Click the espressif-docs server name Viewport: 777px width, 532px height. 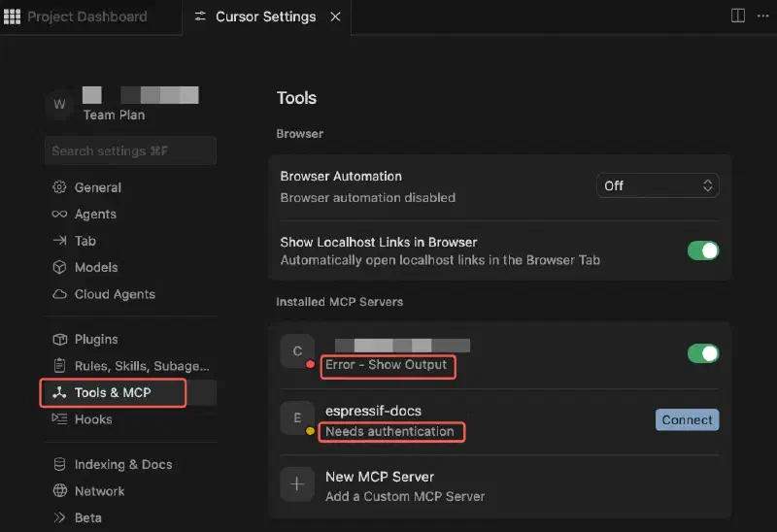click(373, 412)
